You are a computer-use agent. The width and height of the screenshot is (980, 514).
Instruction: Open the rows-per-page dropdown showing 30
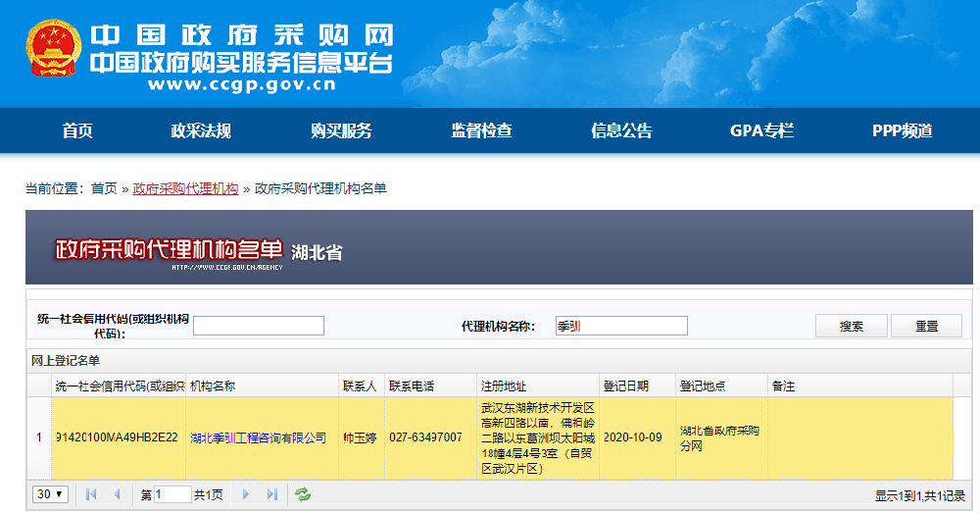click(x=51, y=494)
